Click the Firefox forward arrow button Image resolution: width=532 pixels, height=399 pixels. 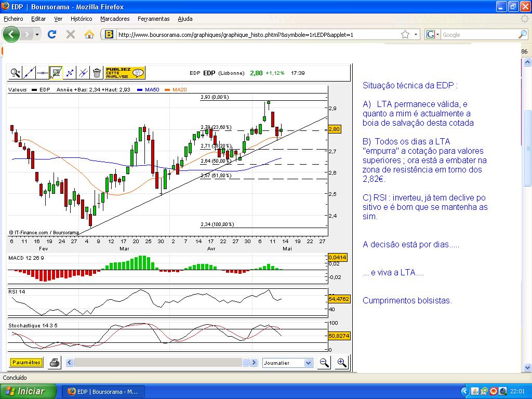pyautogui.click(x=26, y=34)
